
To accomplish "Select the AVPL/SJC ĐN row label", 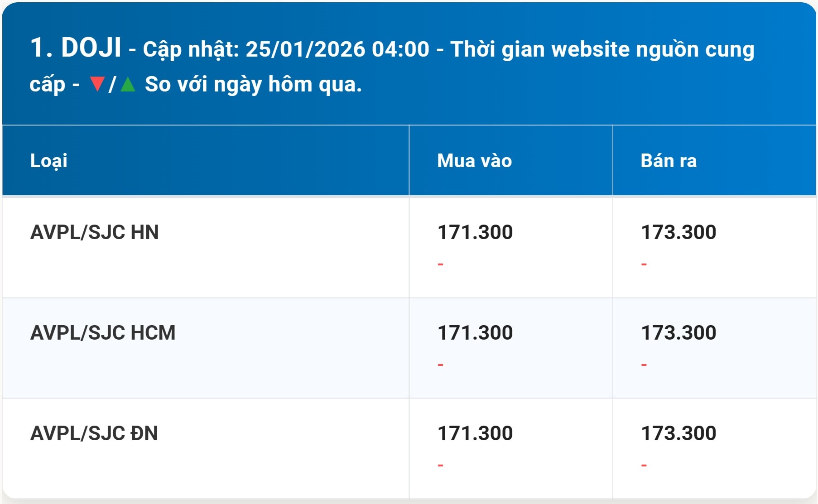I will point(94,433).
